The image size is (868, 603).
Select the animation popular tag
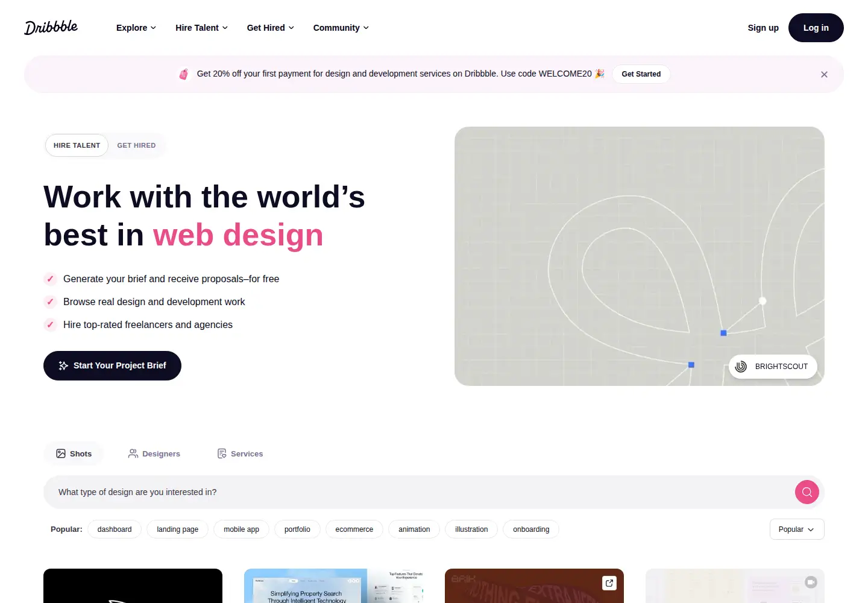414,529
